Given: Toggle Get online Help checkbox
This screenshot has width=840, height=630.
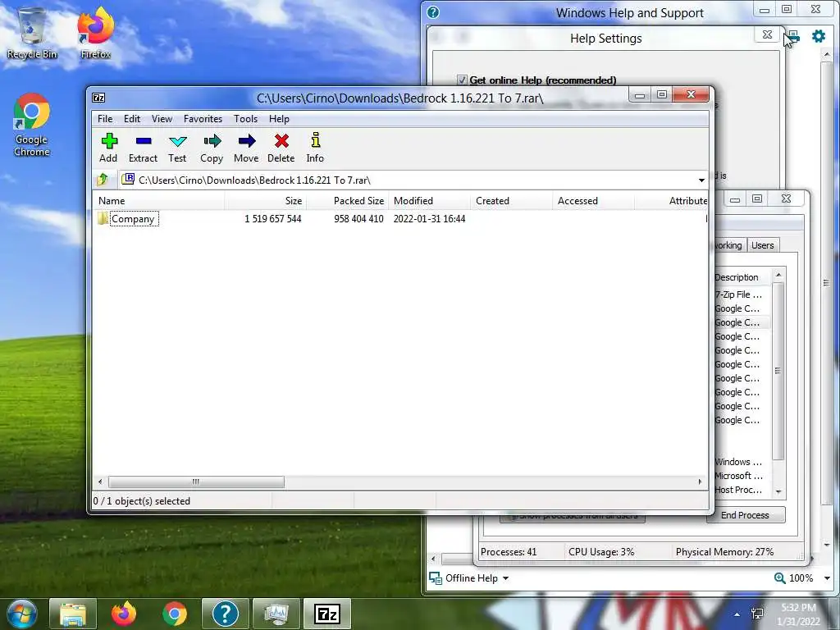Looking at the screenshot, I should point(462,80).
